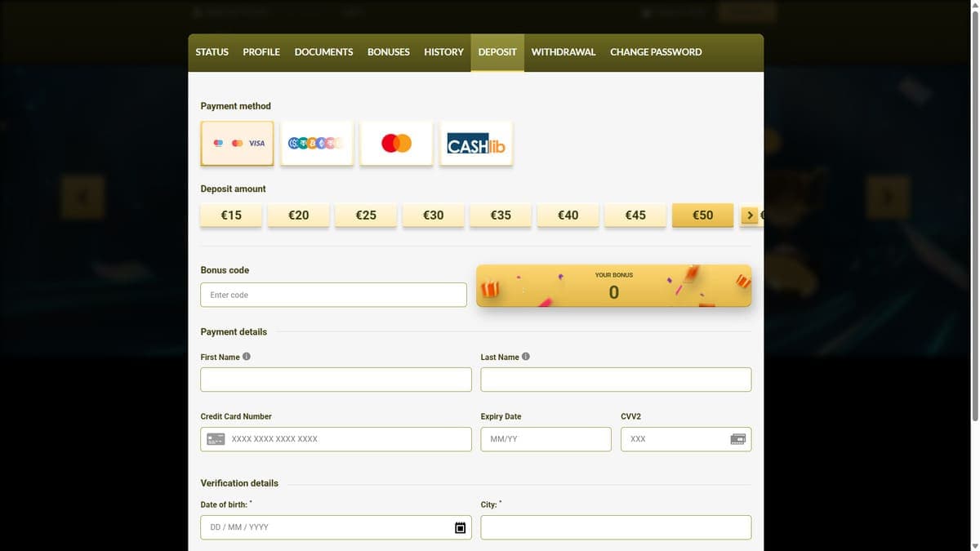The width and height of the screenshot is (980, 551).
Task: Click the next slide arrow in background
Action: 889,197
